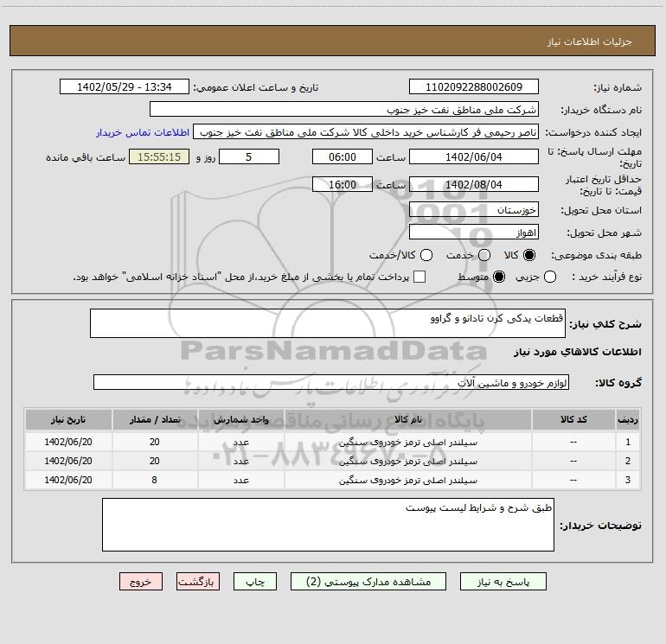This screenshot has height=644, width=666.
Task: Click item name in row 3
Action: coord(407,480)
